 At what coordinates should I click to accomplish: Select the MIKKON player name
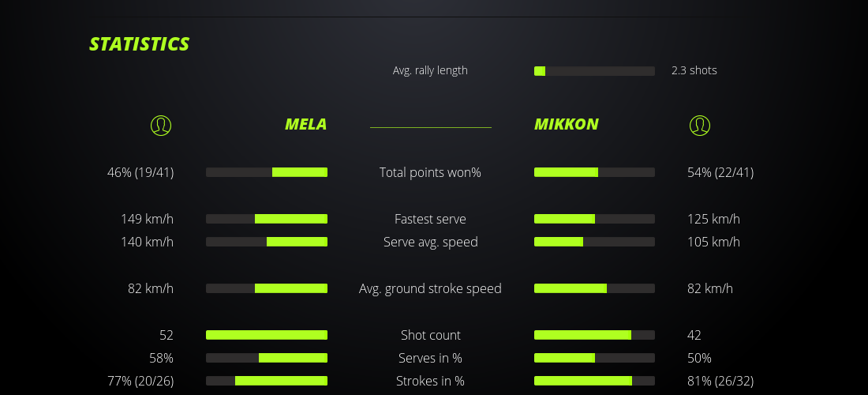pos(566,124)
